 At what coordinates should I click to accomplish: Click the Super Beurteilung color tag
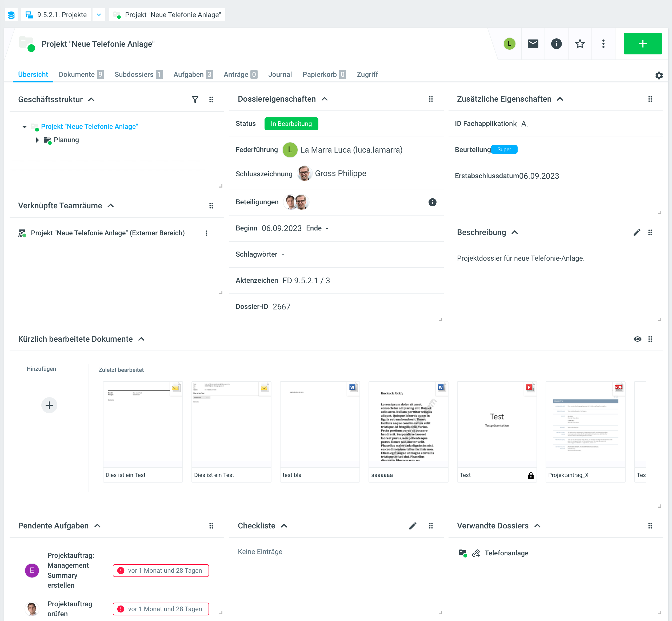tap(504, 150)
